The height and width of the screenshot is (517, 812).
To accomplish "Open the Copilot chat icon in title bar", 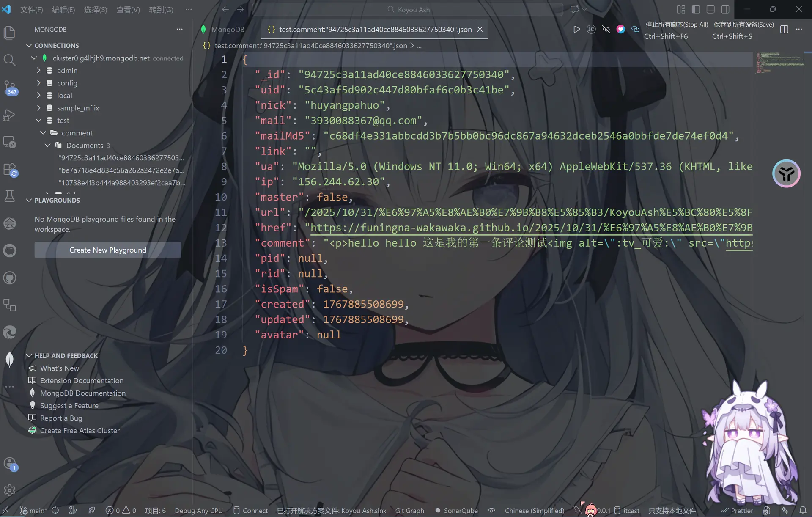I will coord(575,9).
